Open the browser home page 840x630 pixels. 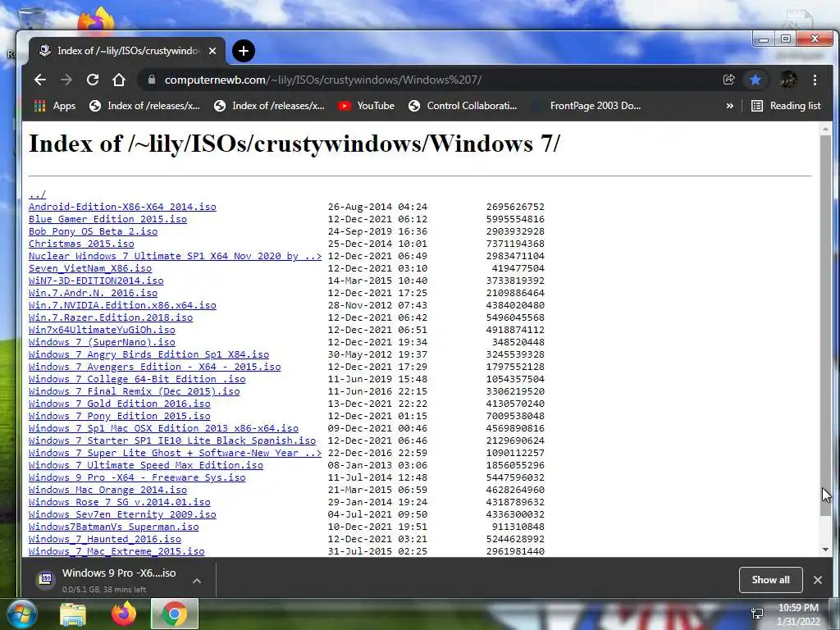[119, 80]
